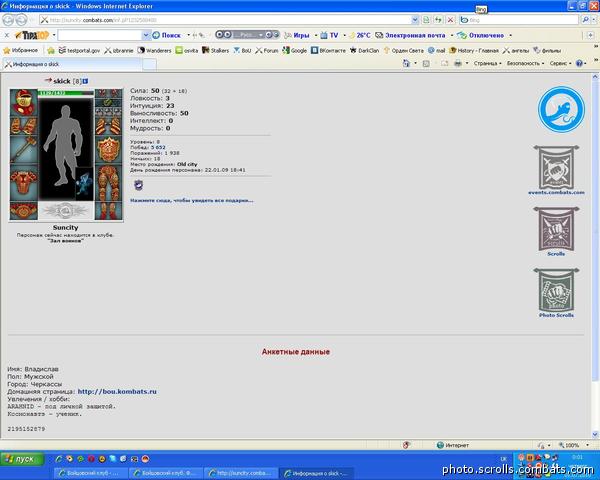Viewport: 600px width, 480px height.
Task: Click the browser Forward arrow button
Action: point(21,20)
